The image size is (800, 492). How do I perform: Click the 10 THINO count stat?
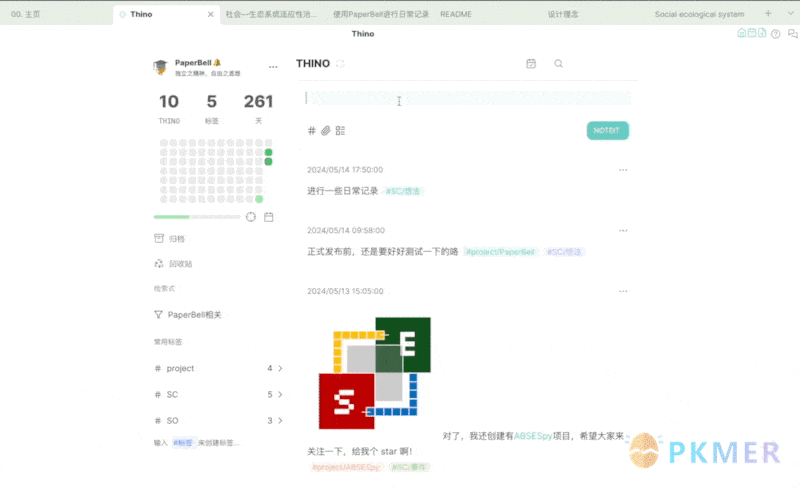169,109
